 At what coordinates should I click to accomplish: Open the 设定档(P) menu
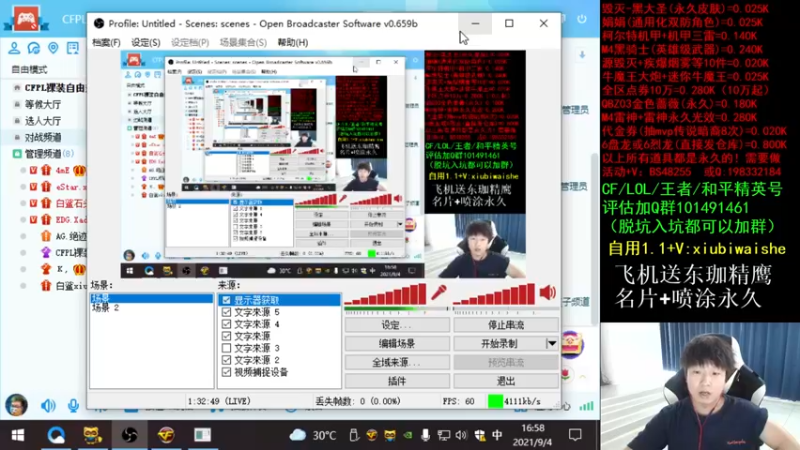[190, 42]
